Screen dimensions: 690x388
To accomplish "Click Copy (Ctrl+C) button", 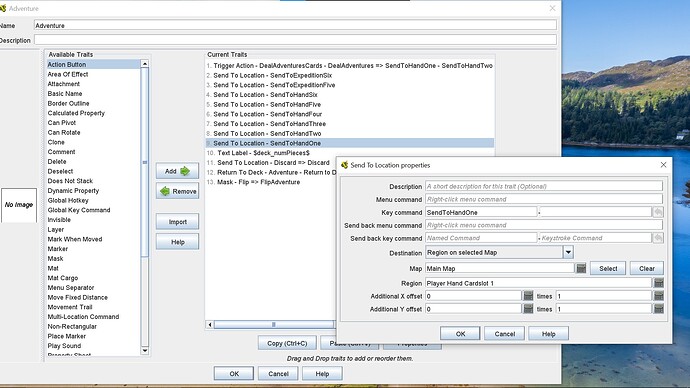I will pyautogui.click(x=287, y=343).
